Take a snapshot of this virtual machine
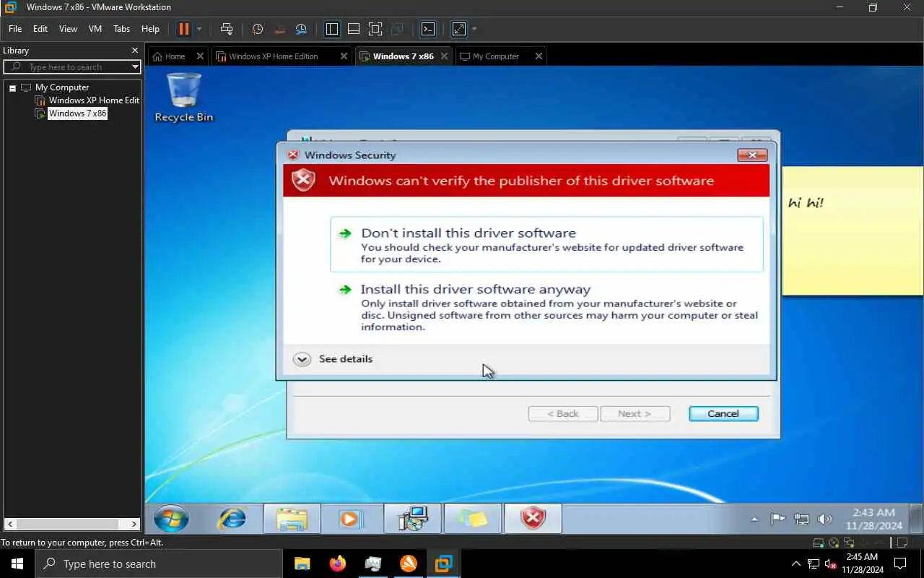The height and width of the screenshot is (578, 924). point(258,29)
